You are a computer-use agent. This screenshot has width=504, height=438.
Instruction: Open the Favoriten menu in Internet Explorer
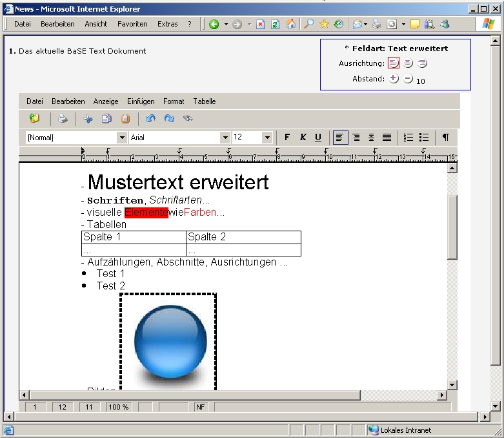click(132, 24)
